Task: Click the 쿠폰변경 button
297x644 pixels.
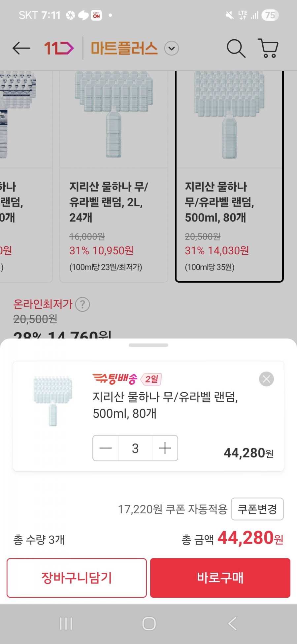Action: (x=257, y=509)
